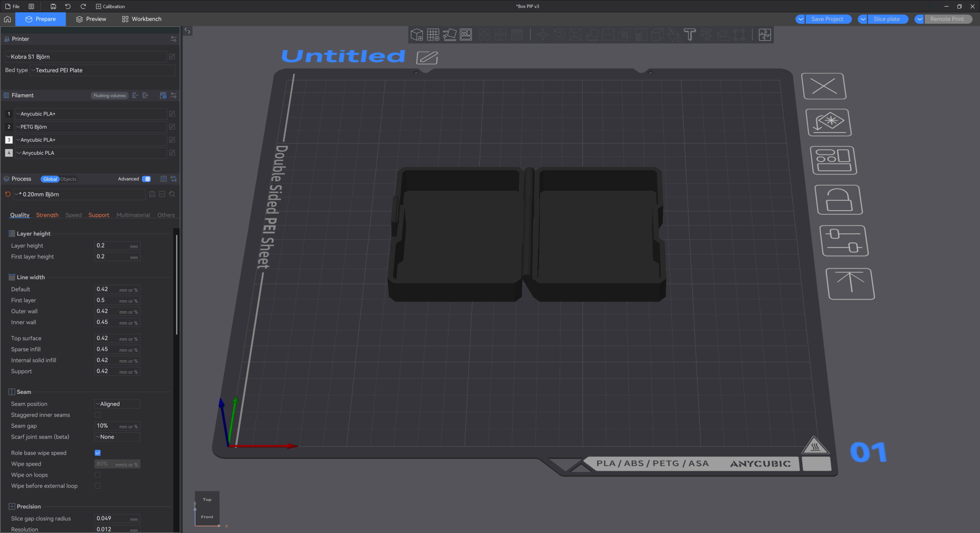Click the Arrange all objects icon
The image size is (980, 533).
[466, 35]
